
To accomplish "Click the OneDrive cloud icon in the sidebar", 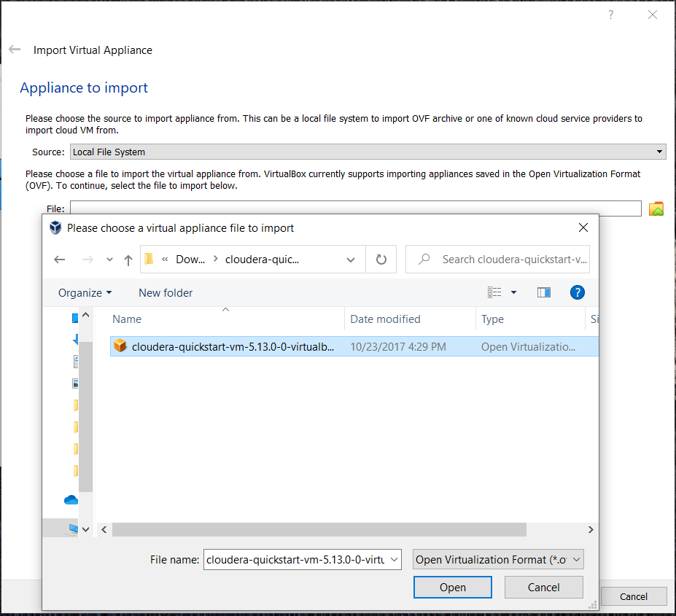I will (x=70, y=499).
